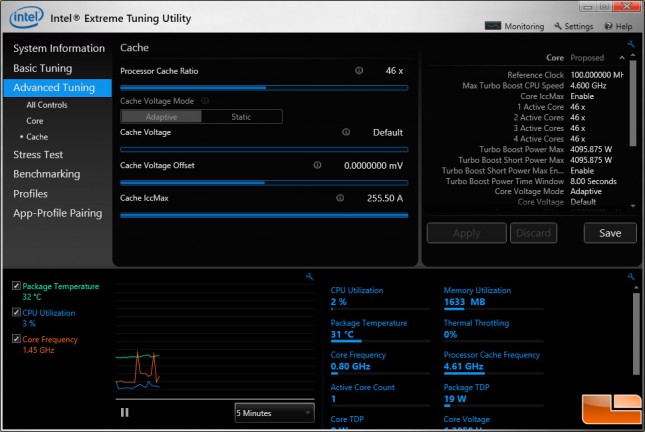
Task: Show info for Cache Voltage Offset
Action: click(317, 165)
